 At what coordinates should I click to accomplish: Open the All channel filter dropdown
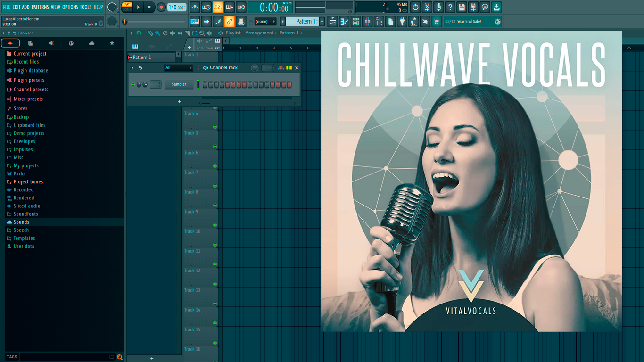(x=178, y=68)
